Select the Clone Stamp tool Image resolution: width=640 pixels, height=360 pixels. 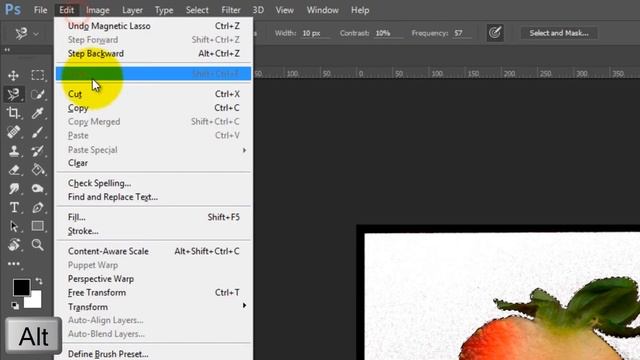pyautogui.click(x=13, y=151)
